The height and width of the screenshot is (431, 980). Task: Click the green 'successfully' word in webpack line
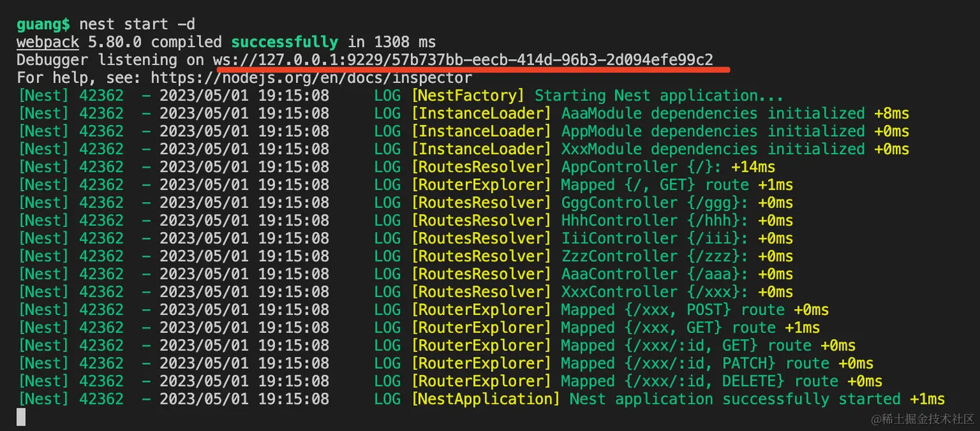click(x=285, y=43)
